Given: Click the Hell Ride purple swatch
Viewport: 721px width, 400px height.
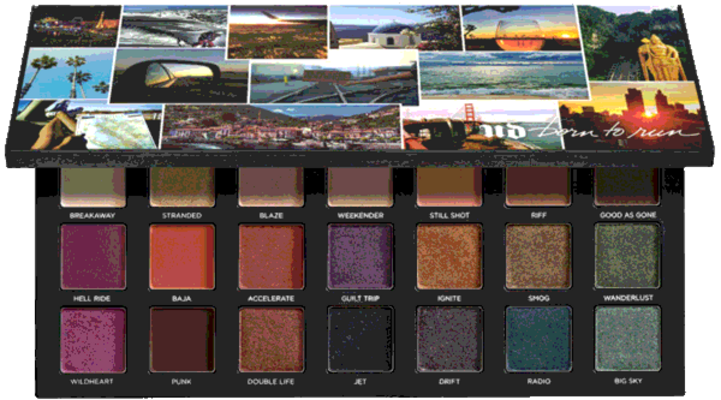Looking at the screenshot, I should 93,257.
